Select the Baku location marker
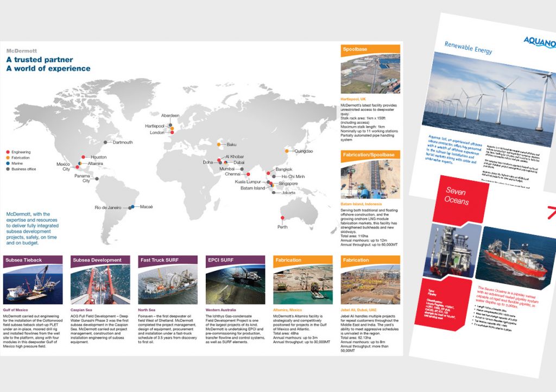The image size is (556, 392). 219,144
